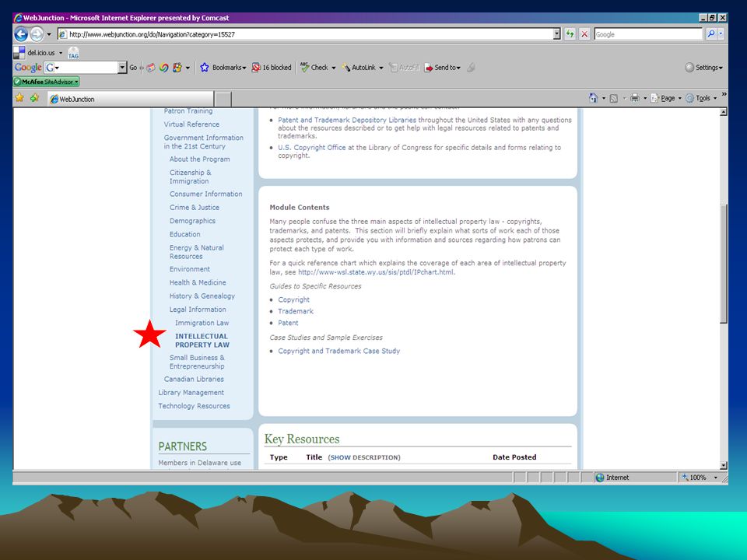Select INTELLECTUAL PROPERTY LAW sidebar item
This screenshot has height=560, width=747.
pyautogui.click(x=202, y=341)
